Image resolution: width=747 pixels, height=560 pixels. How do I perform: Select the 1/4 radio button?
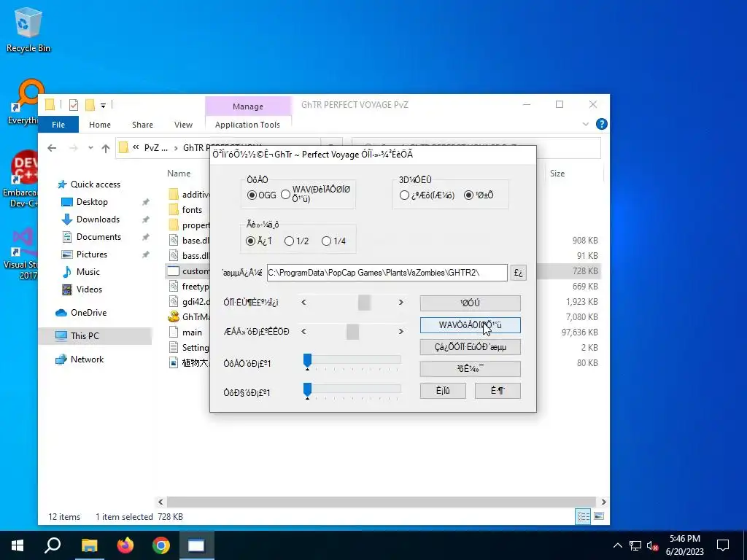326,241
